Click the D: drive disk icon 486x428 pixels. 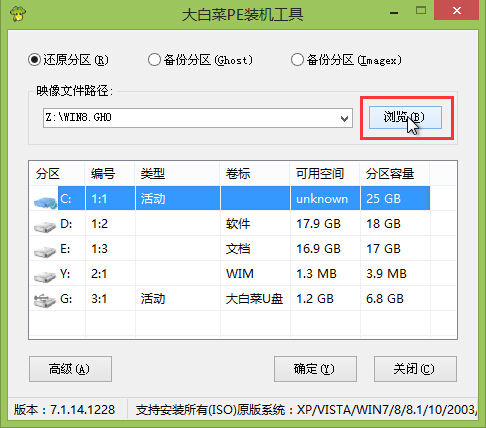(x=45, y=227)
